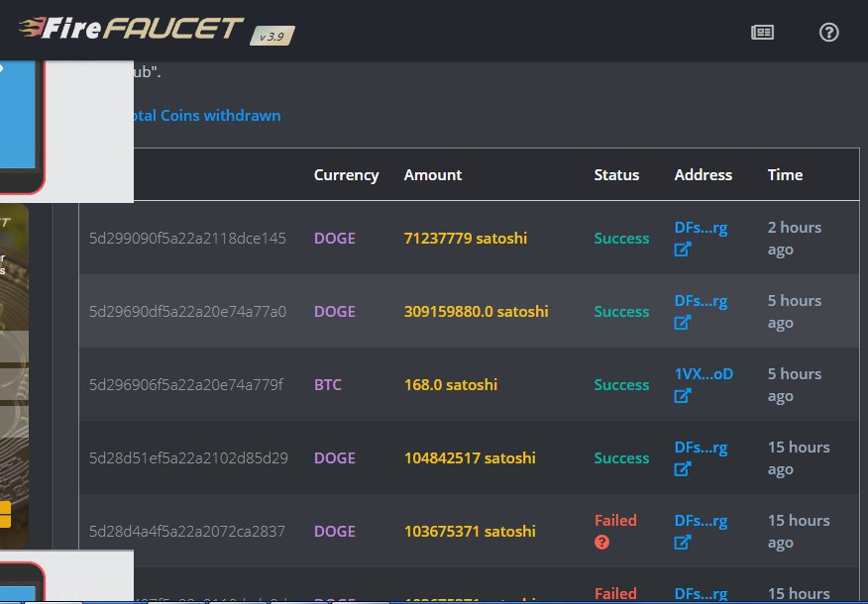Open external link icon for 1VX...oD address
868x604 pixels.
pyautogui.click(x=683, y=396)
